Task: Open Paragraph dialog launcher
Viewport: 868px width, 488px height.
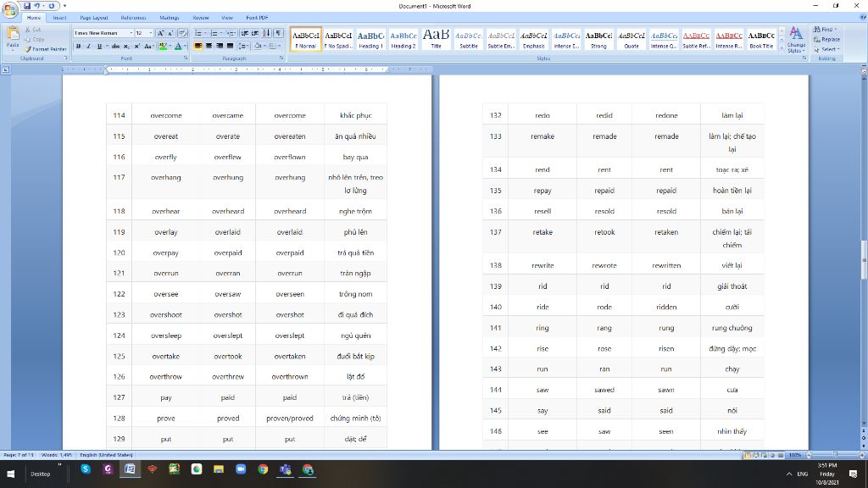Action: click(281, 58)
